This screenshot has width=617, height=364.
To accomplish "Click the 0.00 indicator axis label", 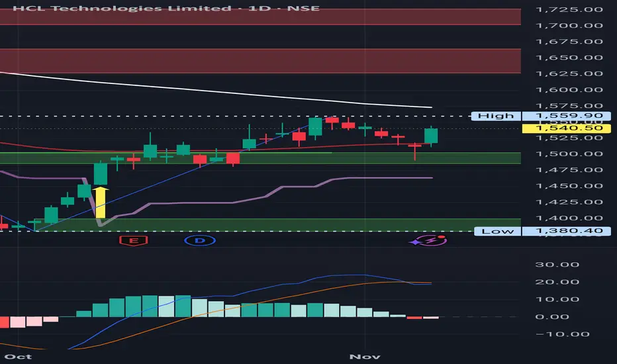I will point(552,317).
